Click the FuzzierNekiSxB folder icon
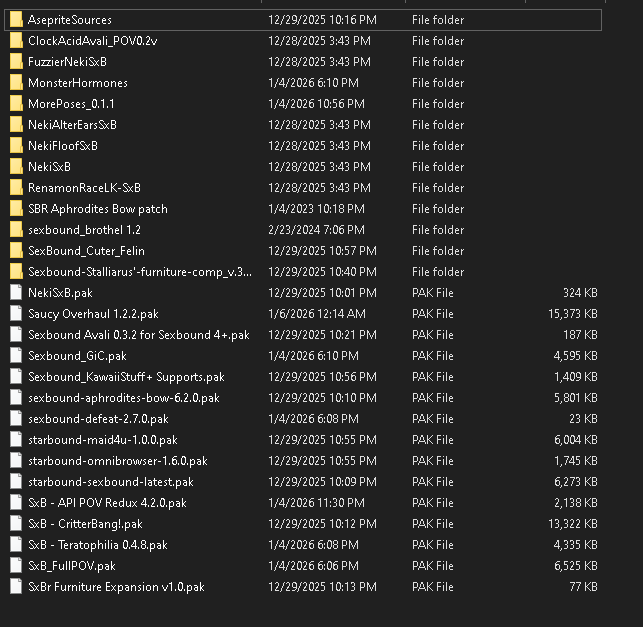643x627 pixels. (x=16, y=62)
